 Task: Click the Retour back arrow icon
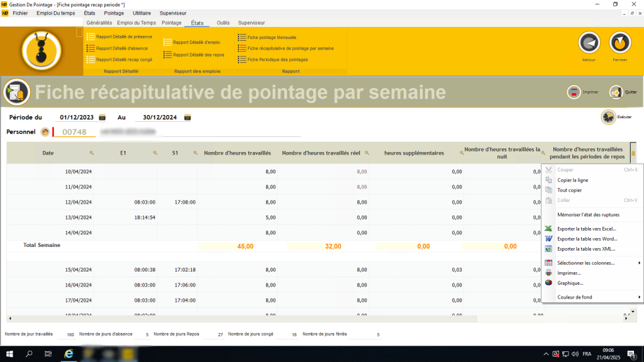tap(589, 43)
